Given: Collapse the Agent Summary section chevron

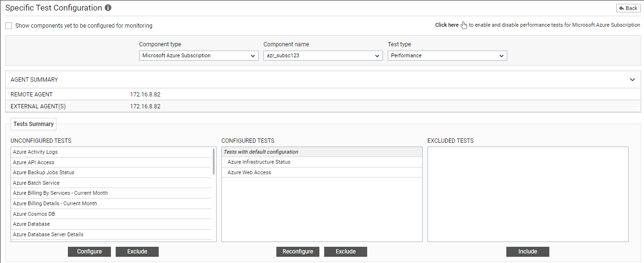Looking at the screenshot, I should [x=633, y=80].
